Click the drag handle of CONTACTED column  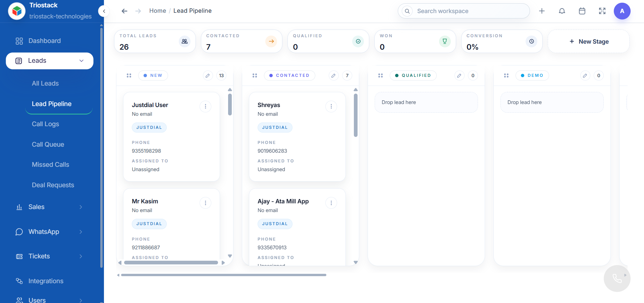point(255,75)
